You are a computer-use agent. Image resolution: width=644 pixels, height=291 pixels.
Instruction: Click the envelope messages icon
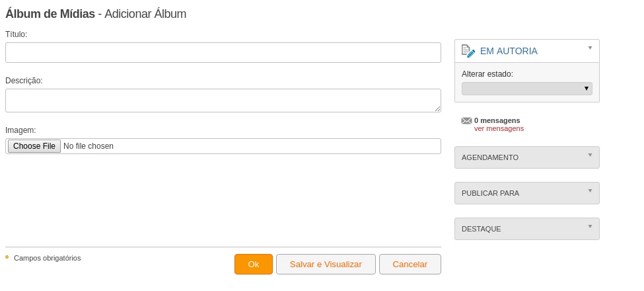coord(466,121)
